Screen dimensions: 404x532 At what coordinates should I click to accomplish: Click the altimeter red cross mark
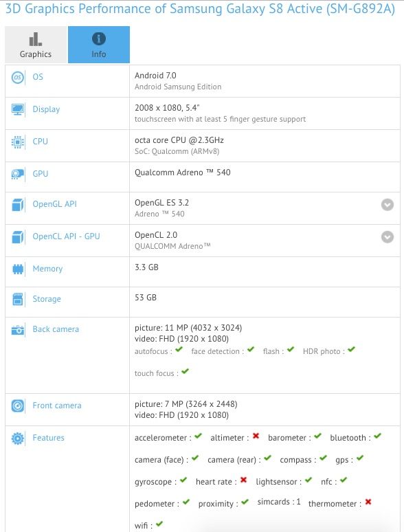pos(256,436)
